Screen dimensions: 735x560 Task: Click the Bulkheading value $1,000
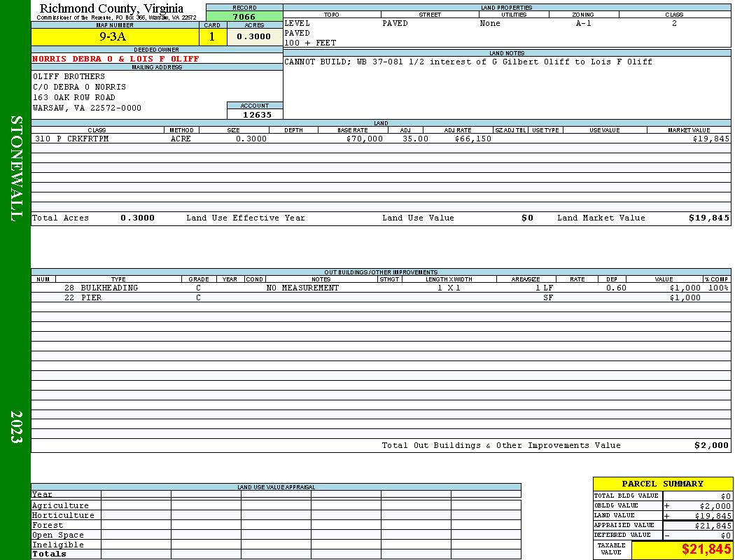coord(685,288)
